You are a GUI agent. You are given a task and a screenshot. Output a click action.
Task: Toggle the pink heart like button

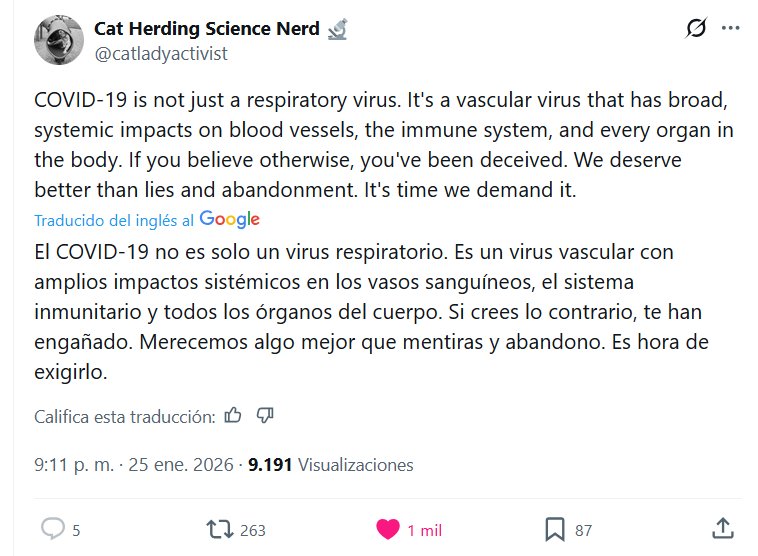[x=387, y=529]
